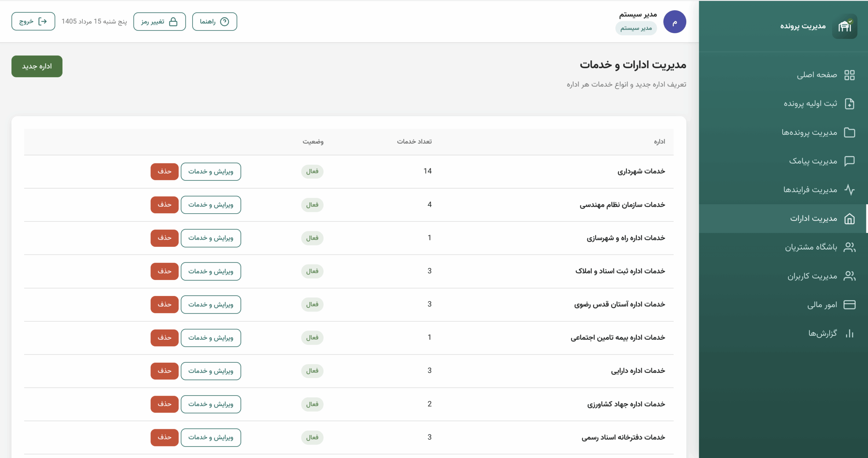
Task: Click فعال status badge of خدمات شهرداری
Action: click(x=312, y=172)
